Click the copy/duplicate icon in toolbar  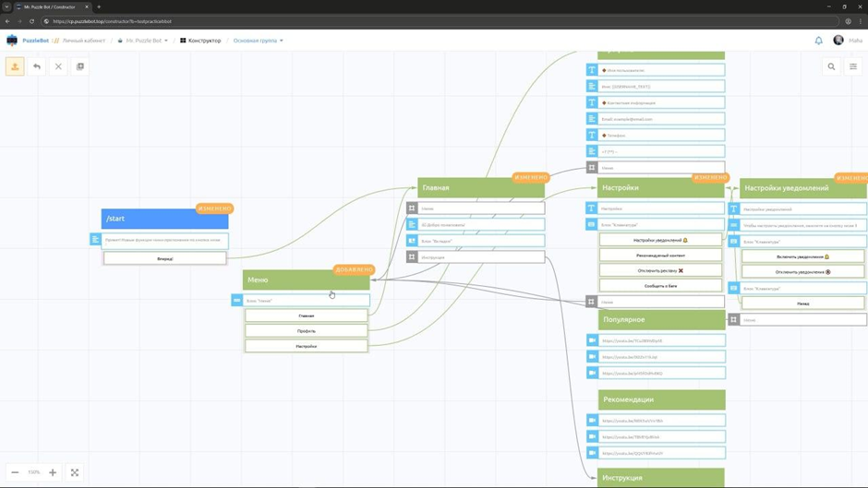click(80, 66)
